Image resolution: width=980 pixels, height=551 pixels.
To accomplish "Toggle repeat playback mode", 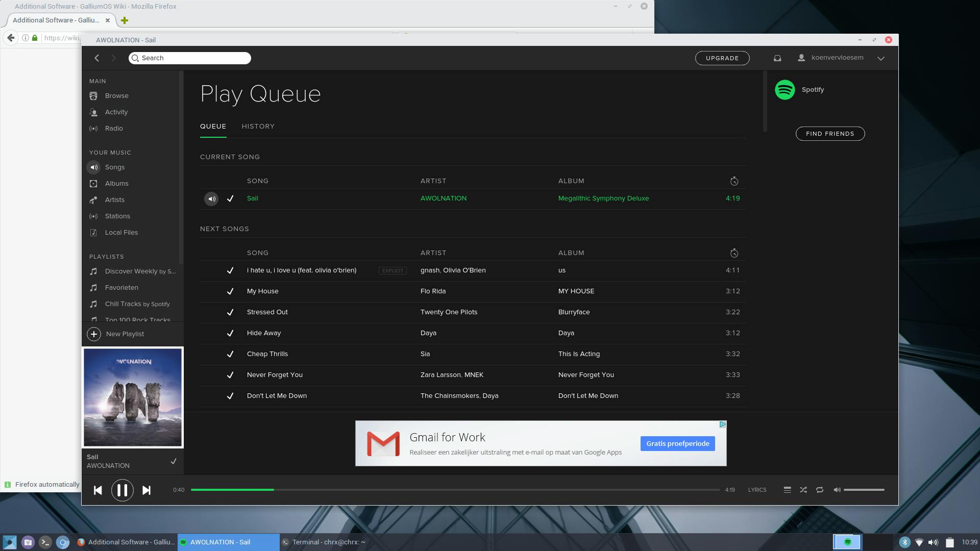I will (820, 490).
